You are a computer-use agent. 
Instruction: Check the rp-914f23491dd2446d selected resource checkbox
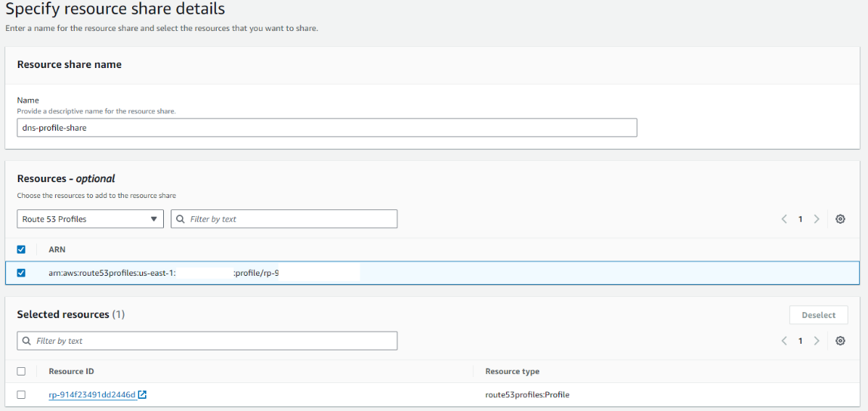pyautogui.click(x=21, y=394)
